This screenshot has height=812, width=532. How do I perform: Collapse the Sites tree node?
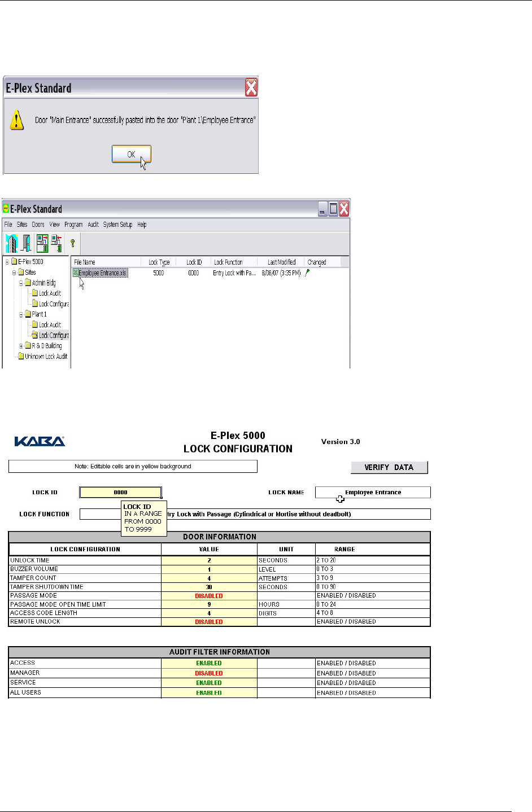[14, 272]
